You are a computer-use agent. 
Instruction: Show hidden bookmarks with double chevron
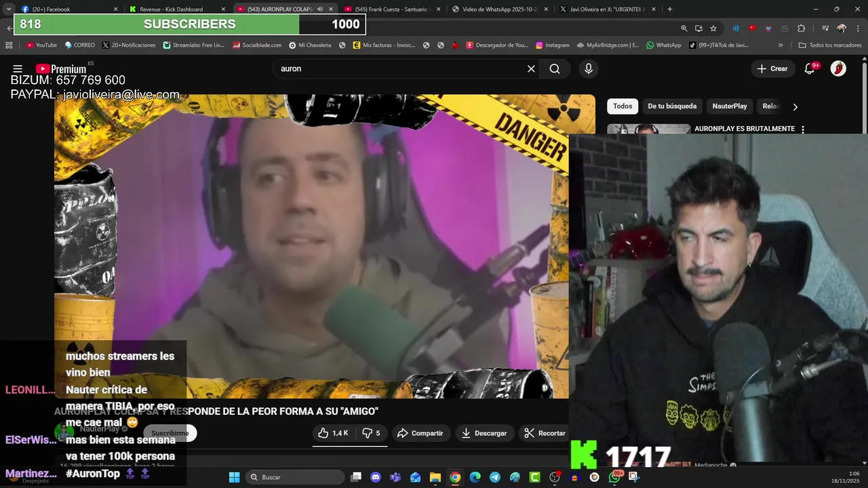tap(781, 45)
